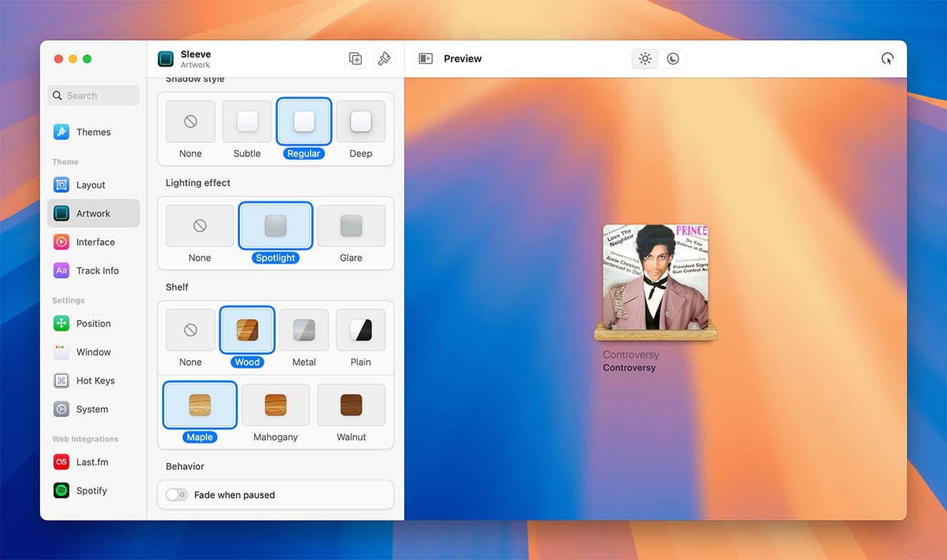Open Last.fm integration settings
Viewport: 947px width, 560px height.
pyautogui.click(x=91, y=462)
